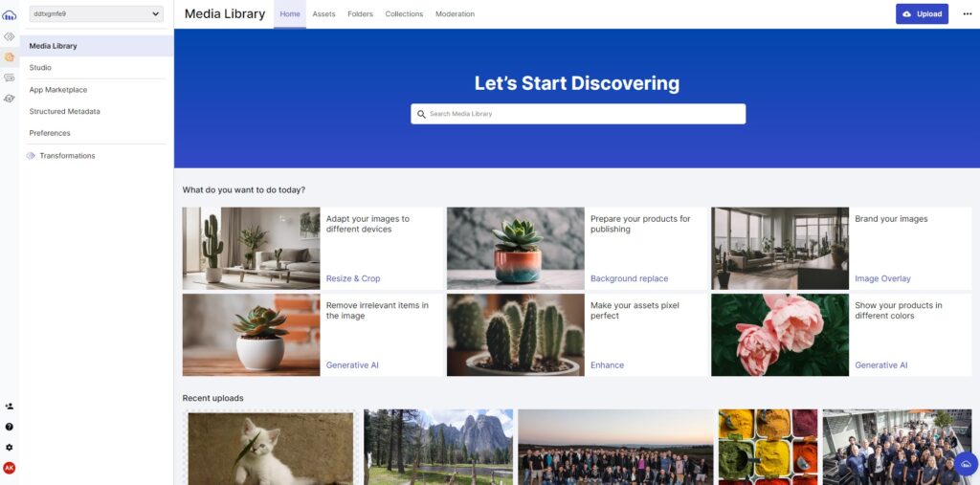Image resolution: width=980 pixels, height=485 pixels.
Task: Open the Moderation tab
Action: pyautogui.click(x=455, y=13)
